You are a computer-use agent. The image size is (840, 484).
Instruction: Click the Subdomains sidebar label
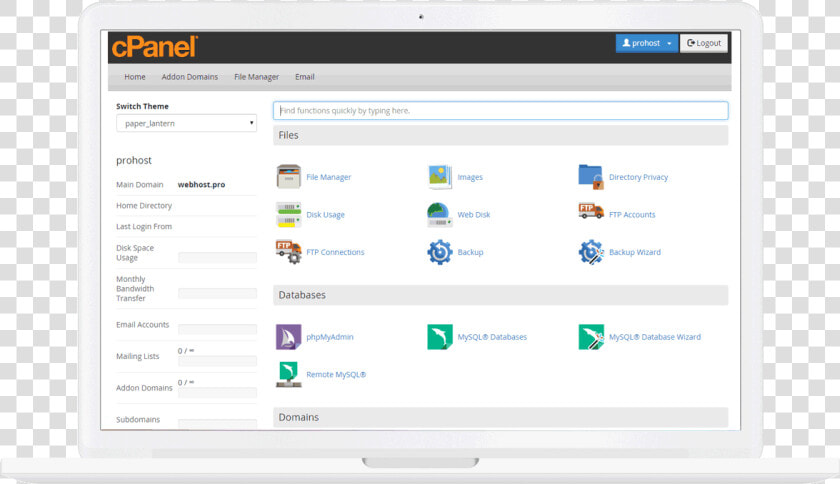pos(138,419)
